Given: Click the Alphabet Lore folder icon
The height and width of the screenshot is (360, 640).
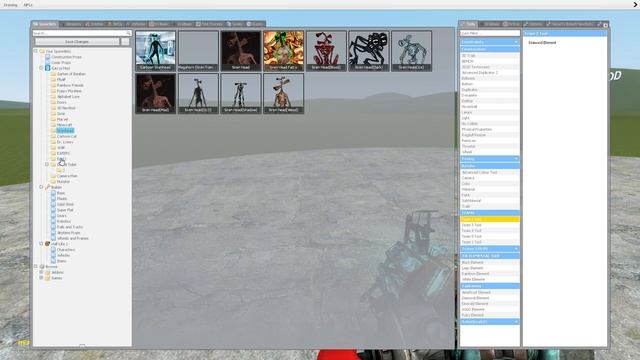Looking at the screenshot, I should (x=53, y=97).
